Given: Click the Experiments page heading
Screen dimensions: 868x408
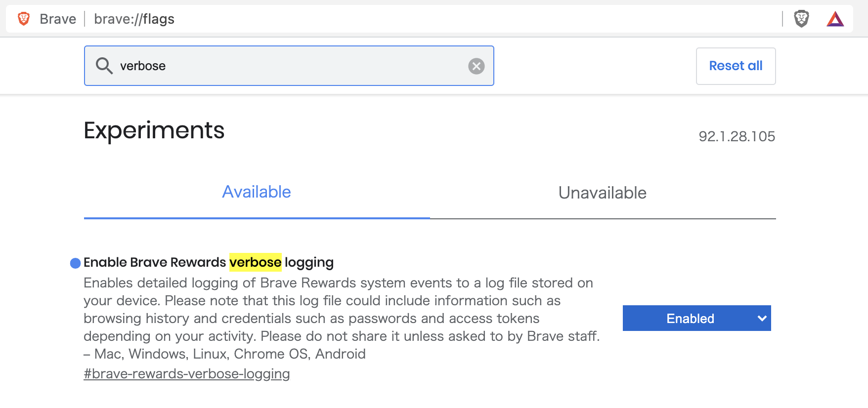Looking at the screenshot, I should 154,130.
